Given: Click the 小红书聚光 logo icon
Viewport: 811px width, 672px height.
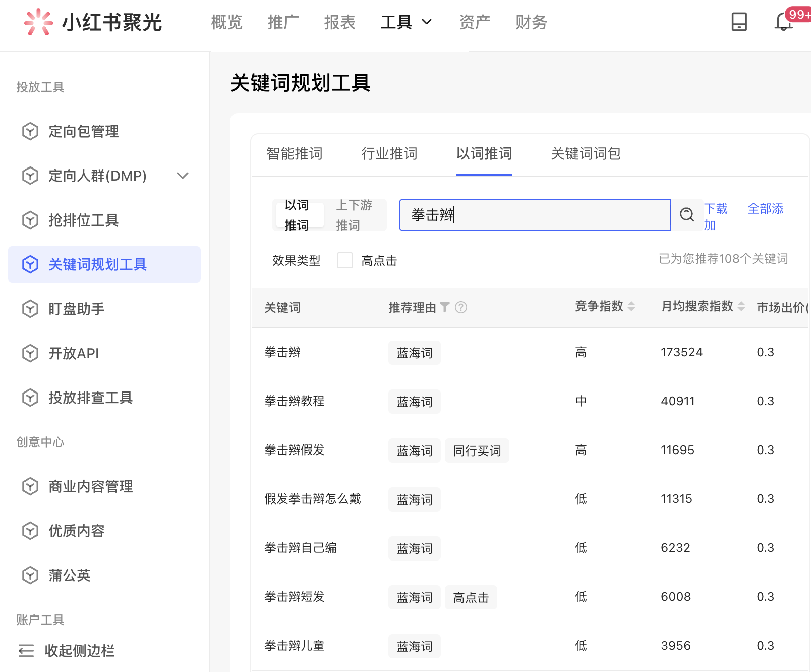Looking at the screenshot, I should pyautogui.click(x=38, y=22).
